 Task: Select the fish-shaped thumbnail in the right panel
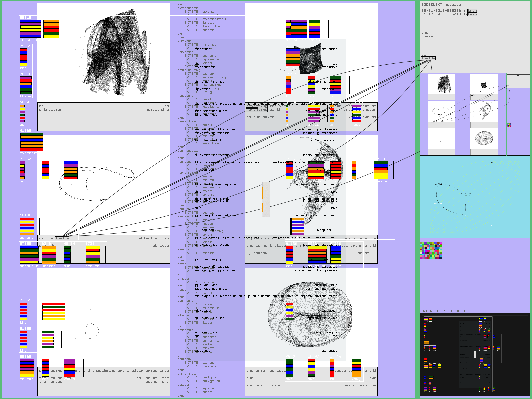pyautogui.click(x=484, y=111)
